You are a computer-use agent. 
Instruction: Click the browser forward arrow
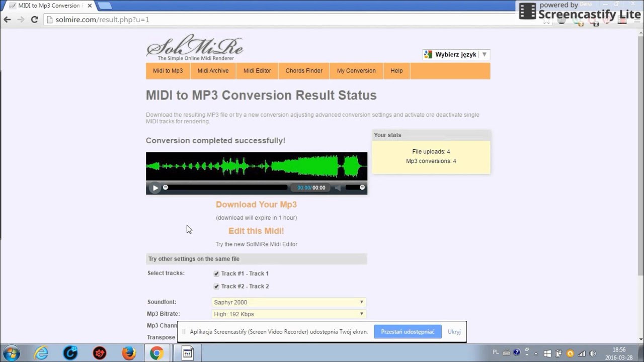pyautogui.click(x=21, y=20)
